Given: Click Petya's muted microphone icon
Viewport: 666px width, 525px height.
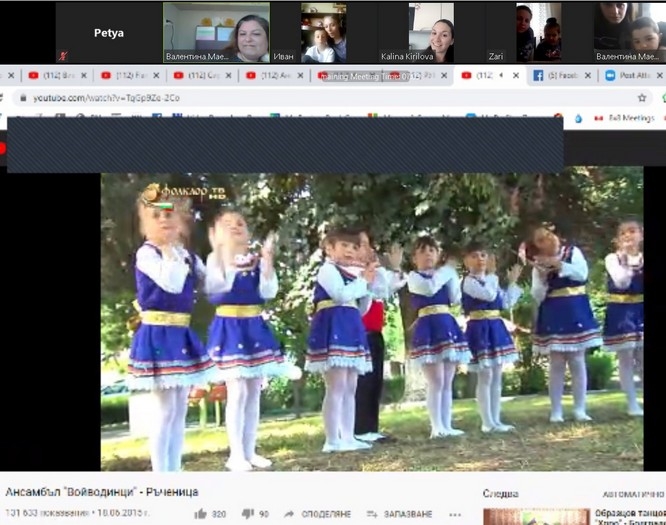Looking at the screenshot, I should 63,56.
